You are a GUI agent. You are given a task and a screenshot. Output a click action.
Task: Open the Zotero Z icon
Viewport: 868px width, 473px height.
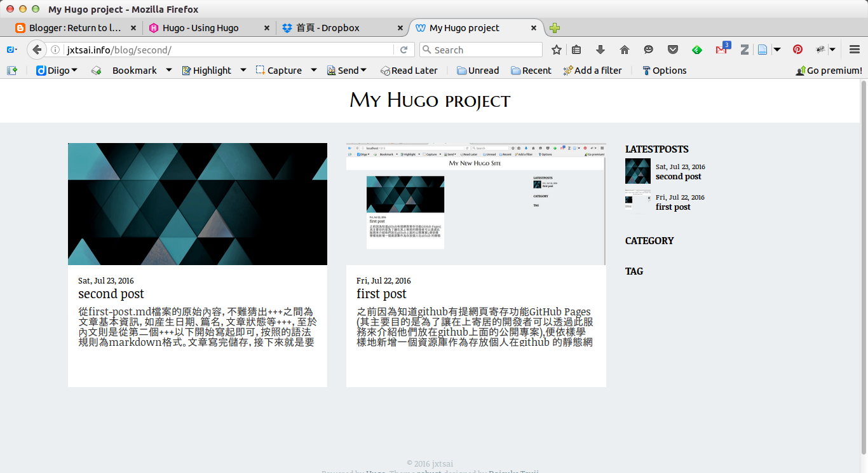click(745, 50)
